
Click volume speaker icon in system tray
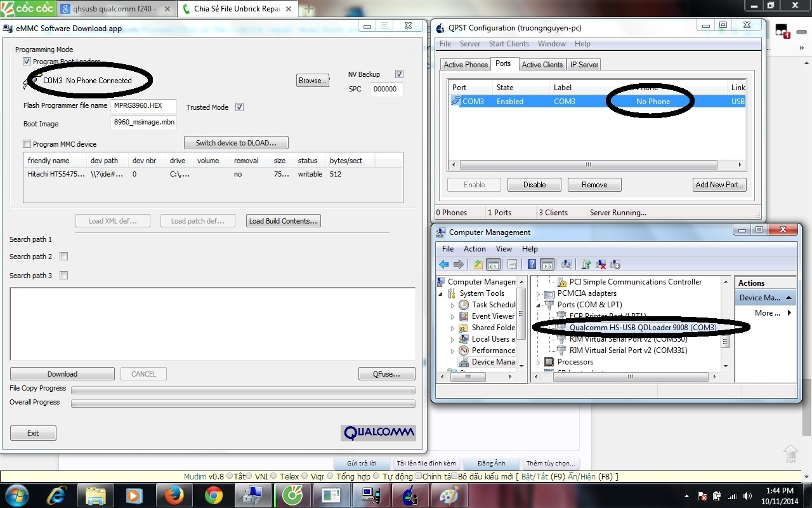point(746,496)
